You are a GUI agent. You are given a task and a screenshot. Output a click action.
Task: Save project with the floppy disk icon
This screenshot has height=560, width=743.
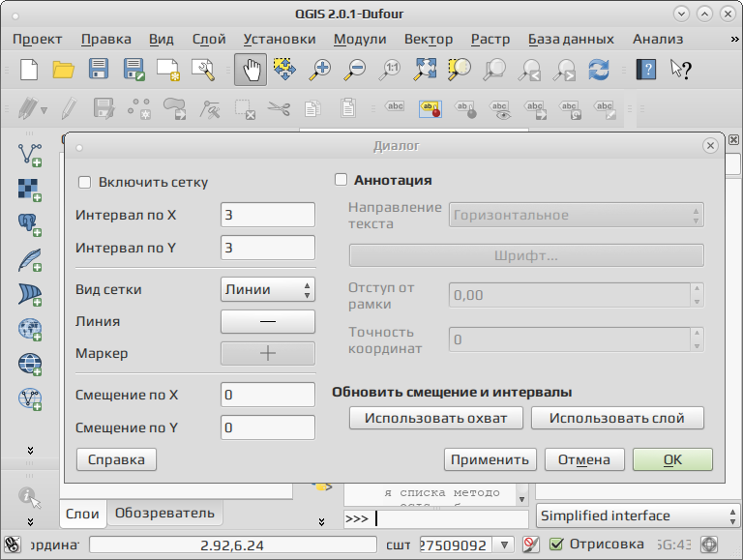point(99,70)
